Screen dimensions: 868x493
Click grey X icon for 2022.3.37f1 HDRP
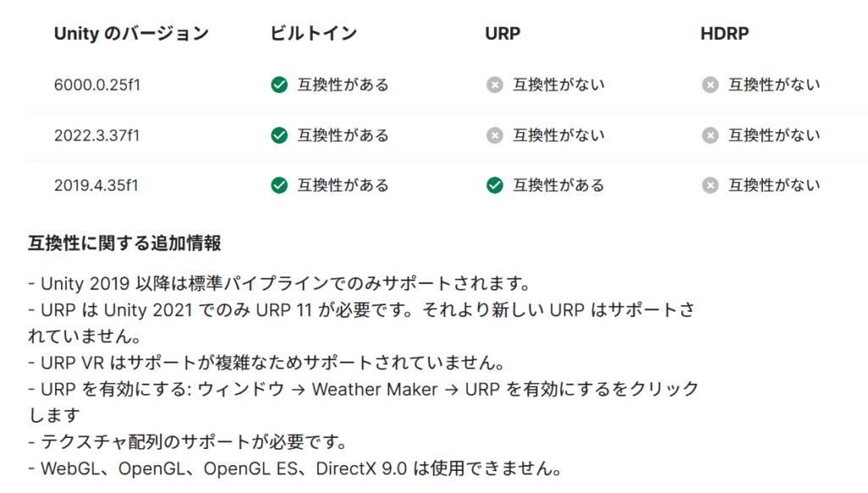[x=710, y=136]
